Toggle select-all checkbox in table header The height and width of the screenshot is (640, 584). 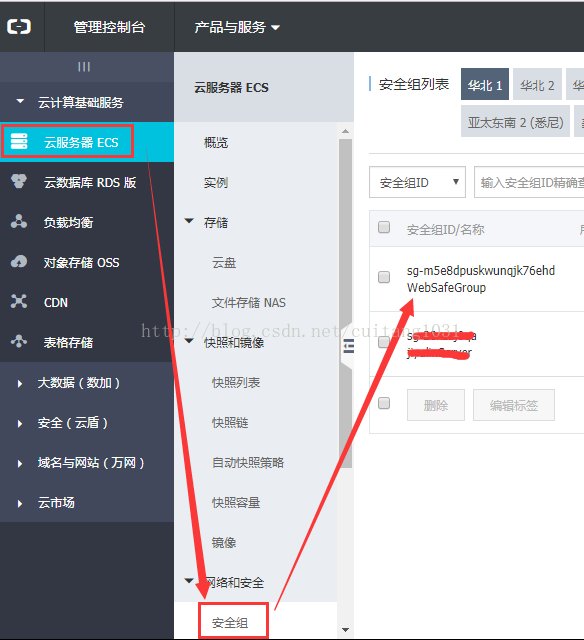384,227
